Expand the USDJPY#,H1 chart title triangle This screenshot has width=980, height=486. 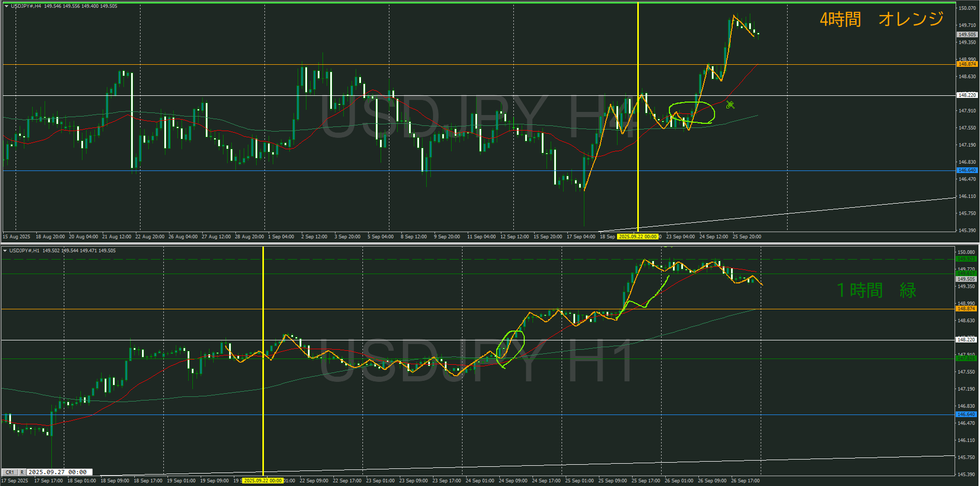tap(5, 251)
